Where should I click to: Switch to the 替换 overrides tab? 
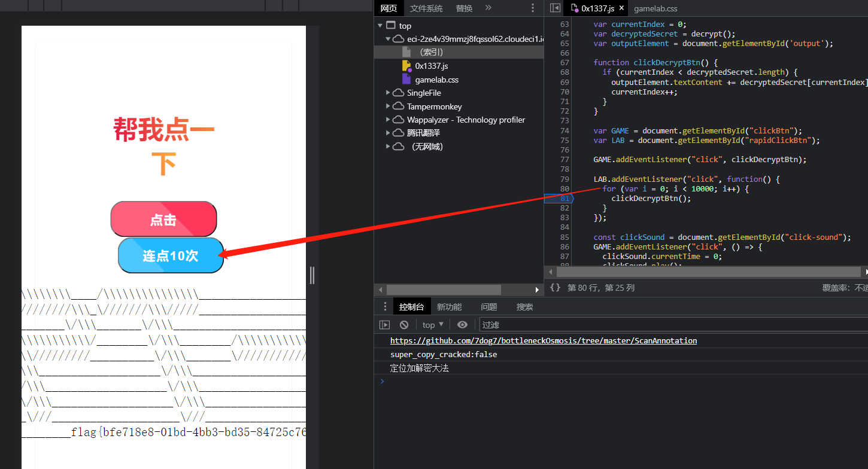point(464,8)
